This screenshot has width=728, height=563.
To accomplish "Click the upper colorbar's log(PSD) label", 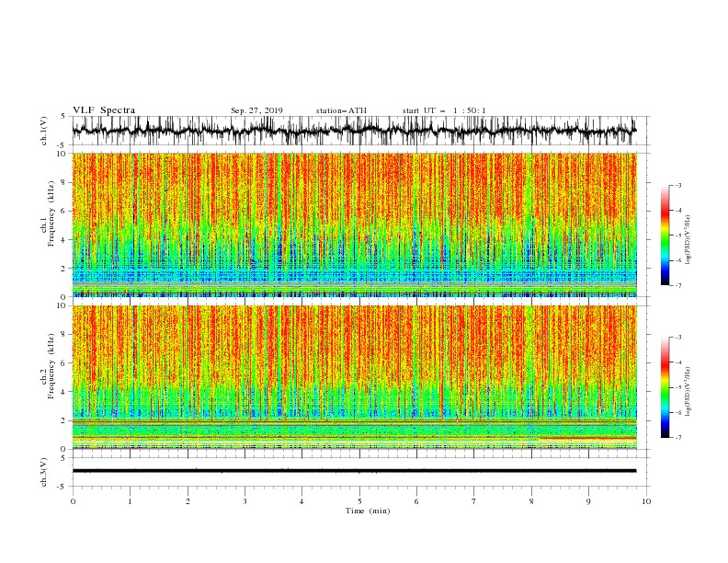I will tap(688, 240).
